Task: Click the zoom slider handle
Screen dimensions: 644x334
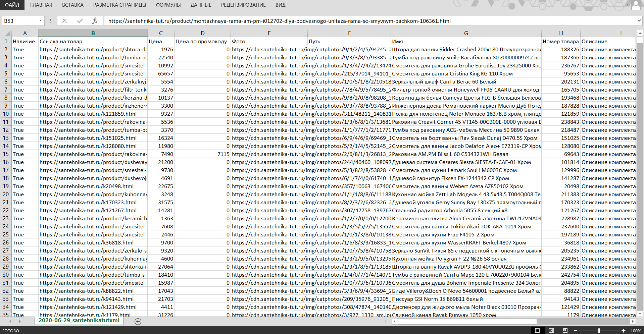Action: 599,331
